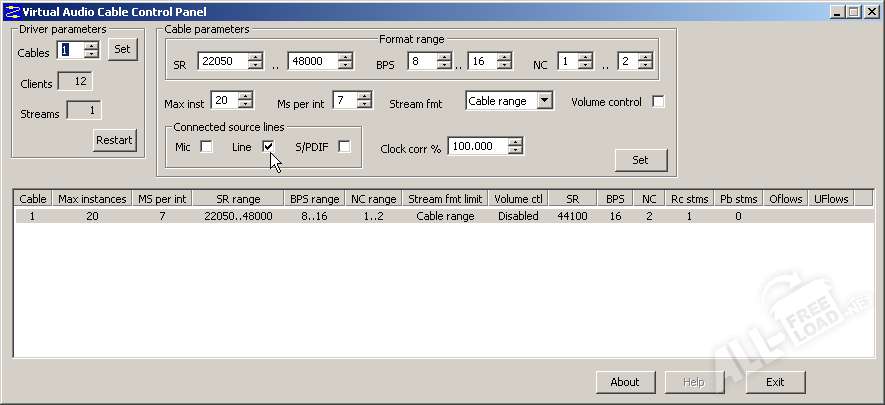
Task: Click the Max instances column header
Action: tap(92, 199)
